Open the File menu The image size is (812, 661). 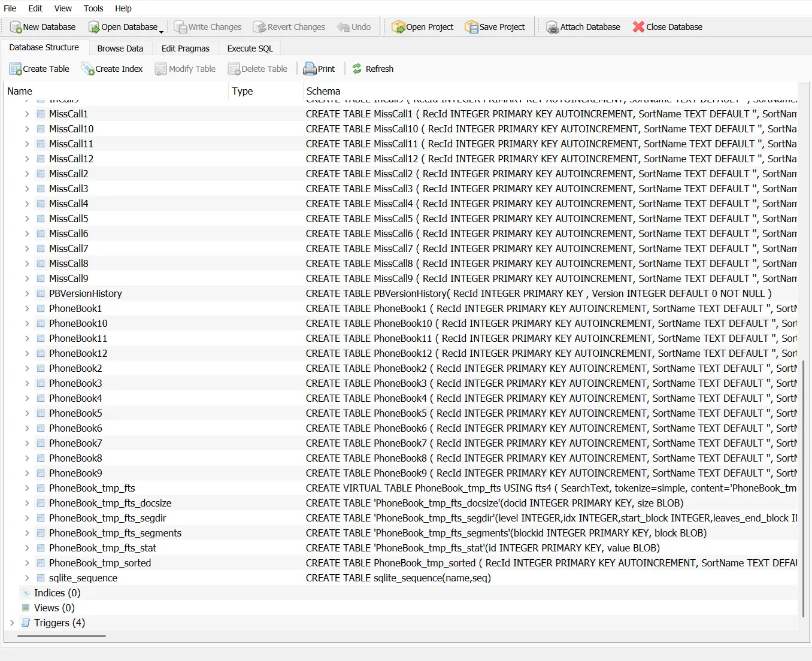tap(10, 8)
